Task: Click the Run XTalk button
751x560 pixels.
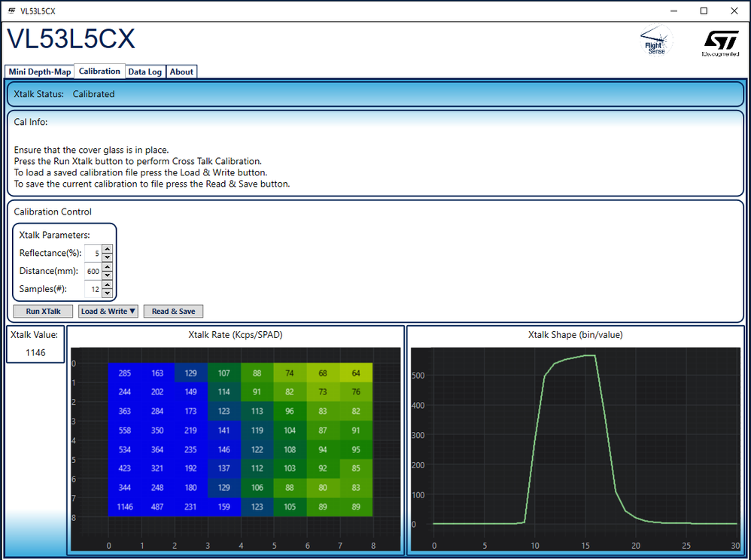Action: [43, 312]
